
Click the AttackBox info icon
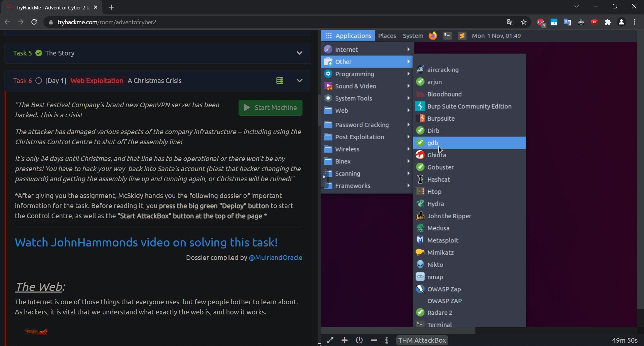point(387,340)
